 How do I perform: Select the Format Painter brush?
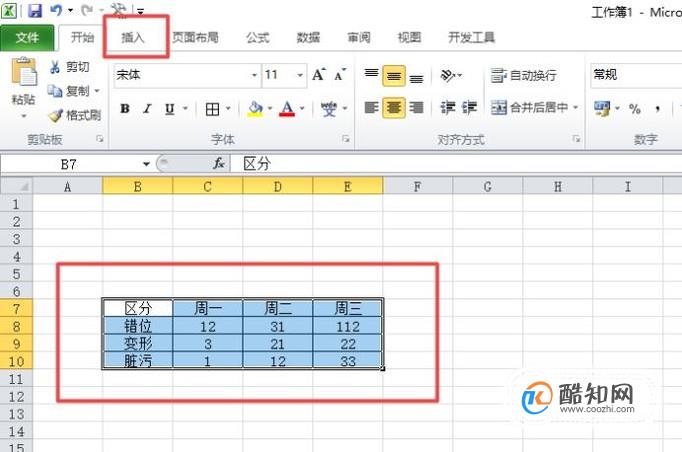(74, 115)
